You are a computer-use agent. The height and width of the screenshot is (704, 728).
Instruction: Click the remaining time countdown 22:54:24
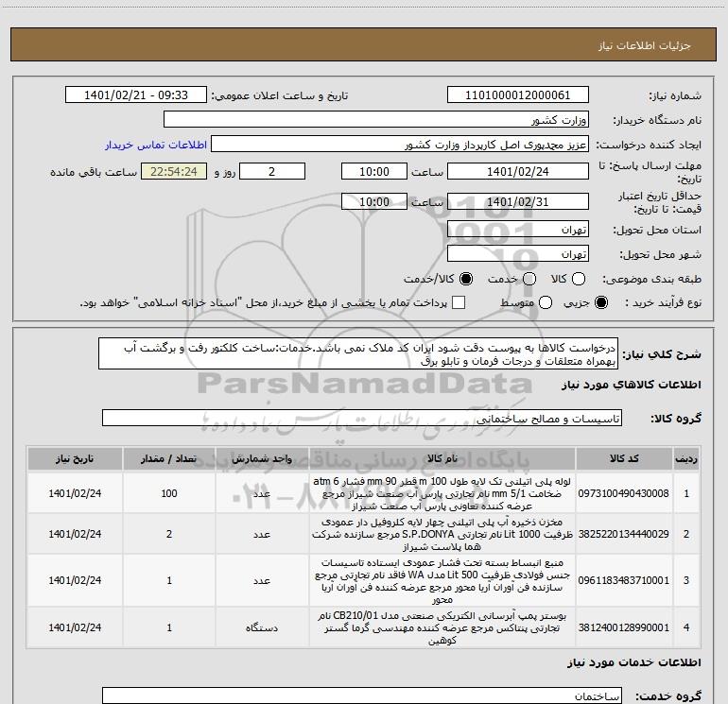[174, 171]
